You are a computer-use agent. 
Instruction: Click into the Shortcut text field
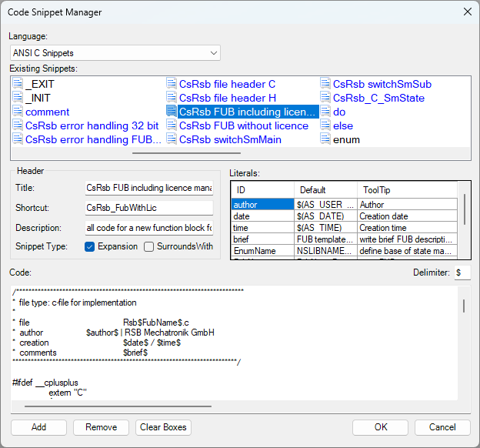click(148, 208)
